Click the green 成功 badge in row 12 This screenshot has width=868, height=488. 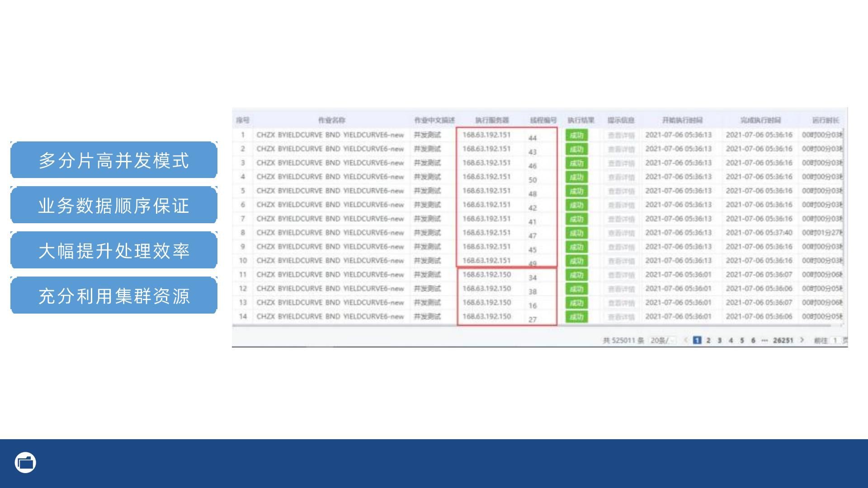point(576,289)
